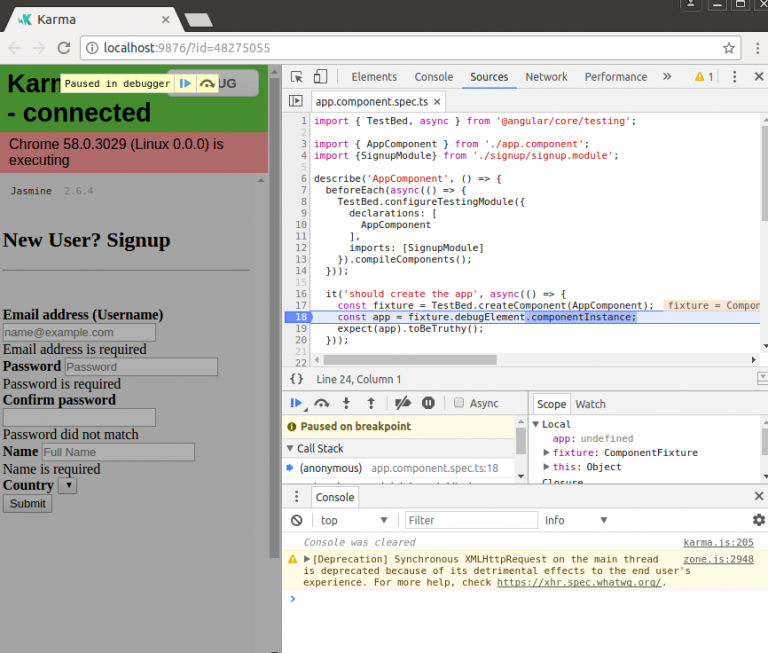Expand the fixture ComponentFixture variable
This screenshot has height=653, width=768.
[547, 453]
